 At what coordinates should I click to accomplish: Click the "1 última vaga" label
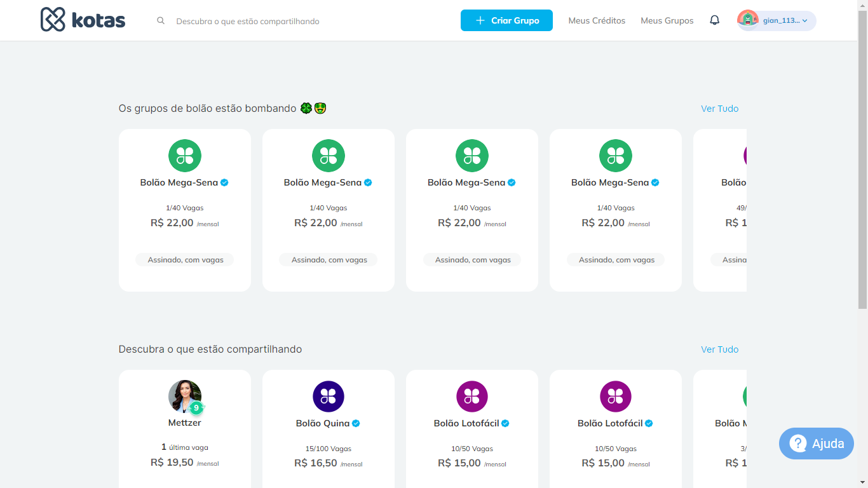pyautogui.click(x=185, y=447)
